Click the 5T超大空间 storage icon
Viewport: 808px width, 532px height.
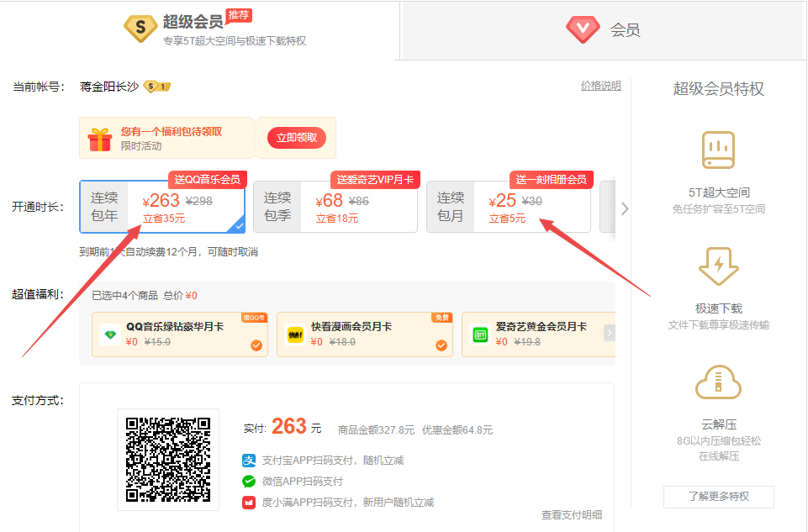tap(718, 150)
